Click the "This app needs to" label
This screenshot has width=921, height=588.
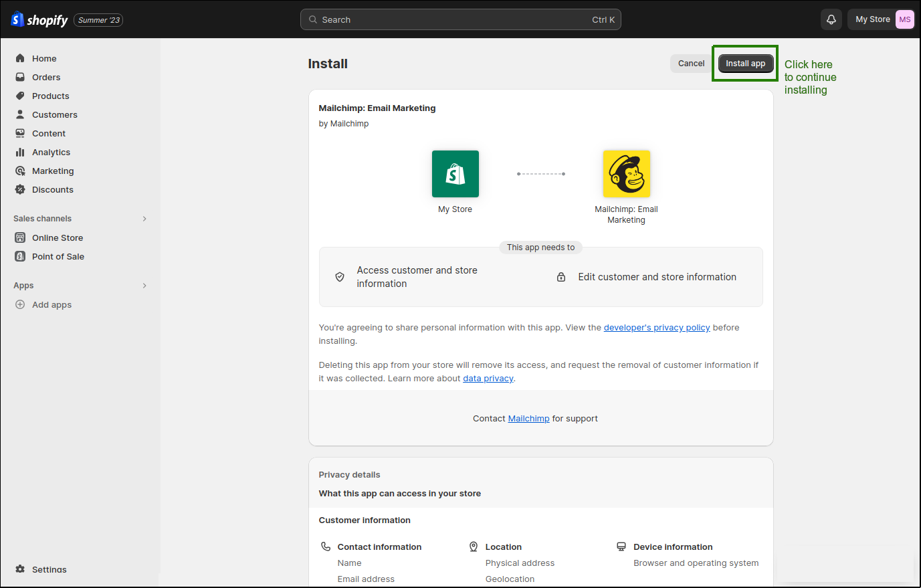tap(541, 248)
